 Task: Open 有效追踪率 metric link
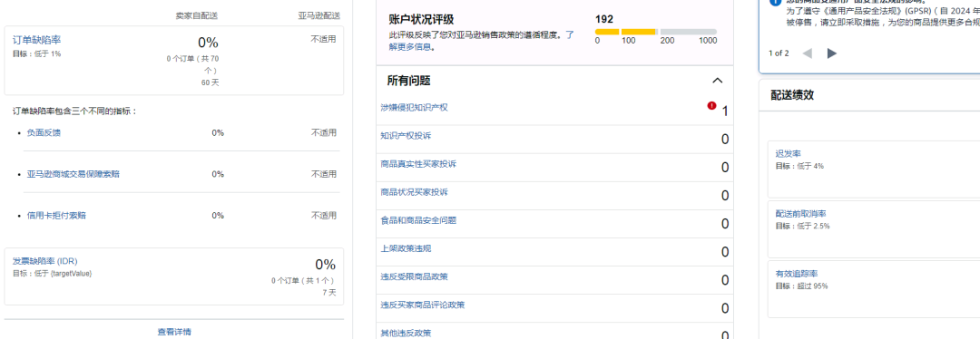click(x=797, y=274)
